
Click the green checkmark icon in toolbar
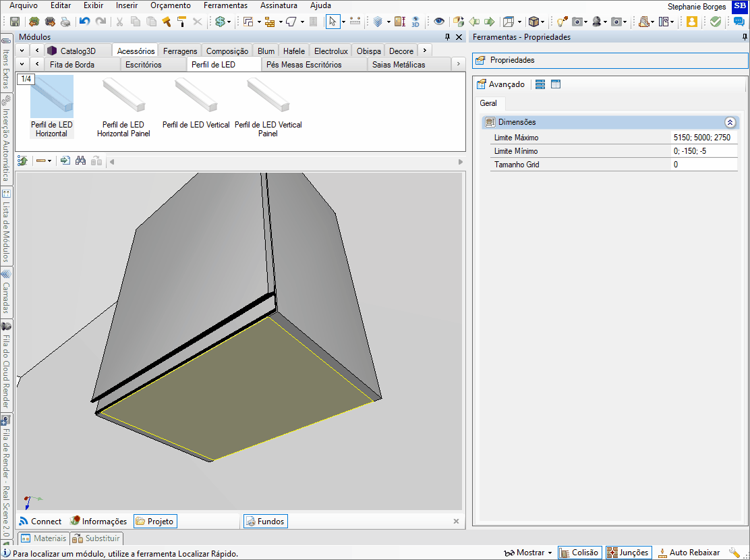(x=716, y=22)
